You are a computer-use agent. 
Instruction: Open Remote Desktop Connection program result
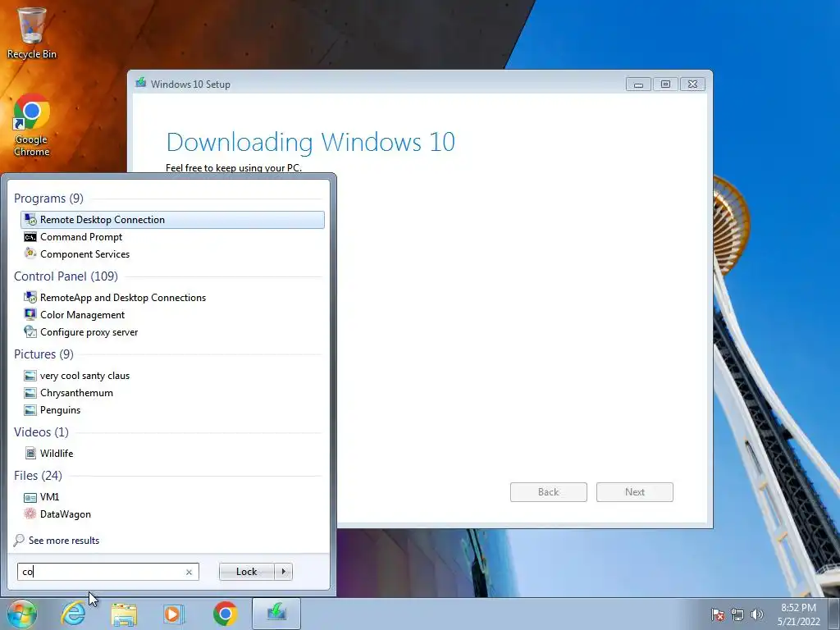172,220
